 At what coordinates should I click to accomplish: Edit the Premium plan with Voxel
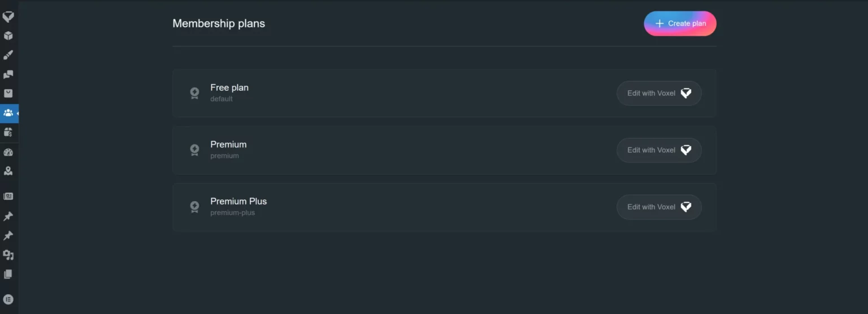pyautogui.click(x=659, y=150)
